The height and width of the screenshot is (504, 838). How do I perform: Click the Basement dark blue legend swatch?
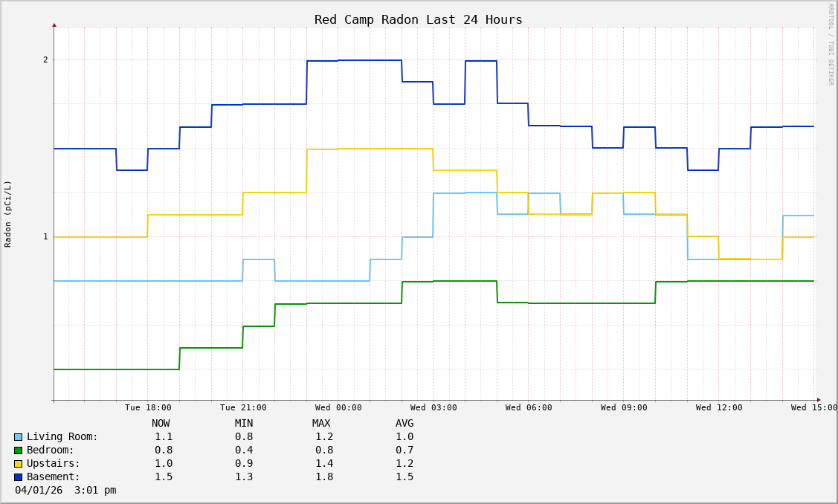click(18, 477)
